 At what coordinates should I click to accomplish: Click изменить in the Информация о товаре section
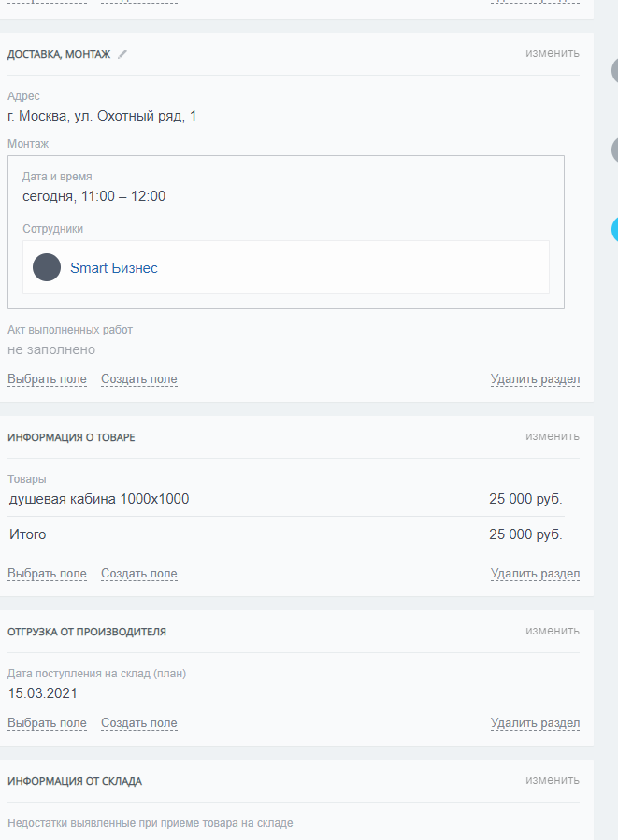tap(552, 436)
